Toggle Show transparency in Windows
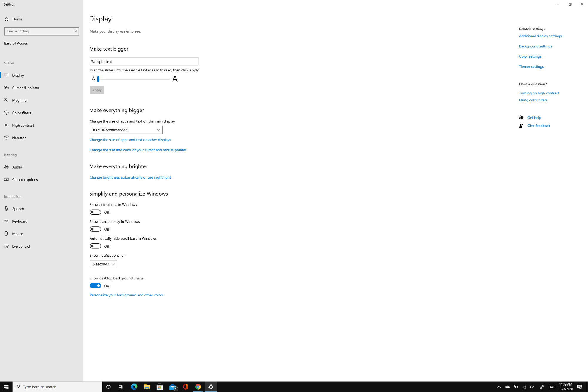588x392 pixels. (95, 229)
